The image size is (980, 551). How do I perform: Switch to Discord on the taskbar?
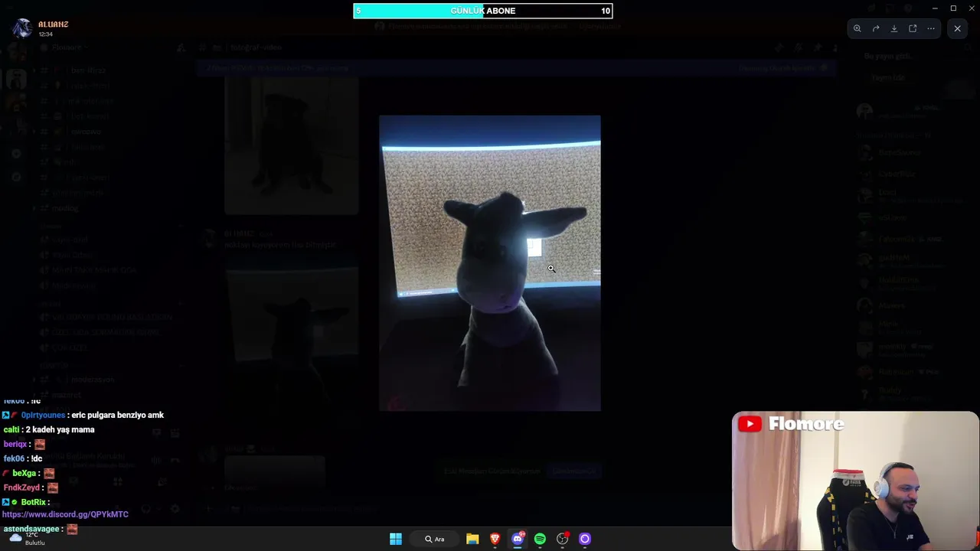pyautogui.click(x=518, y=539)
